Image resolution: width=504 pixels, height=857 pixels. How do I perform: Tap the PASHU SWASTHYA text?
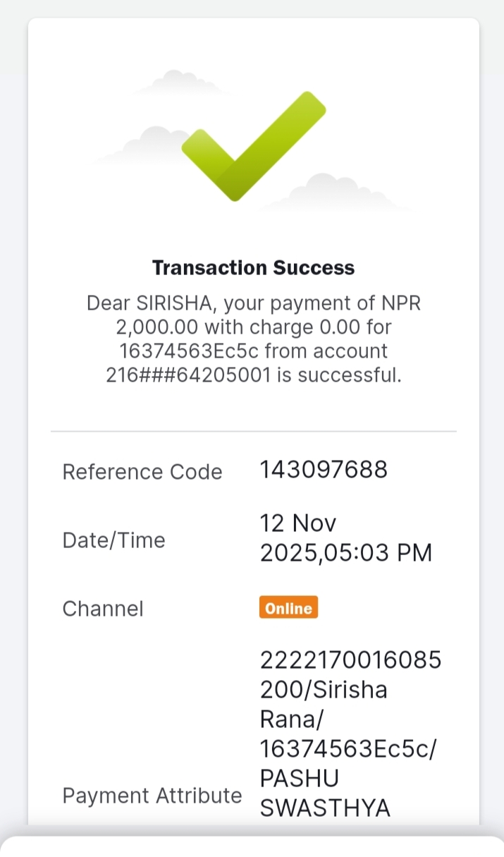coord(325,793)
